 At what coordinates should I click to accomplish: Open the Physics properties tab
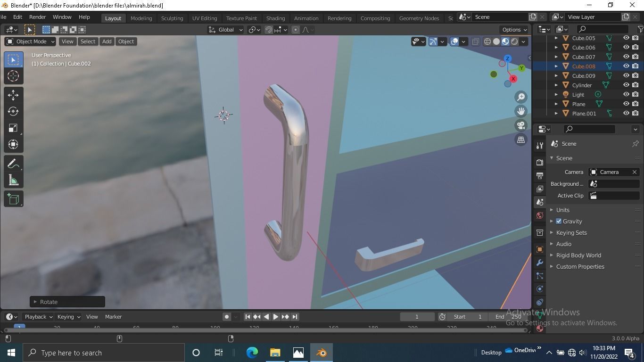(540, 289)
